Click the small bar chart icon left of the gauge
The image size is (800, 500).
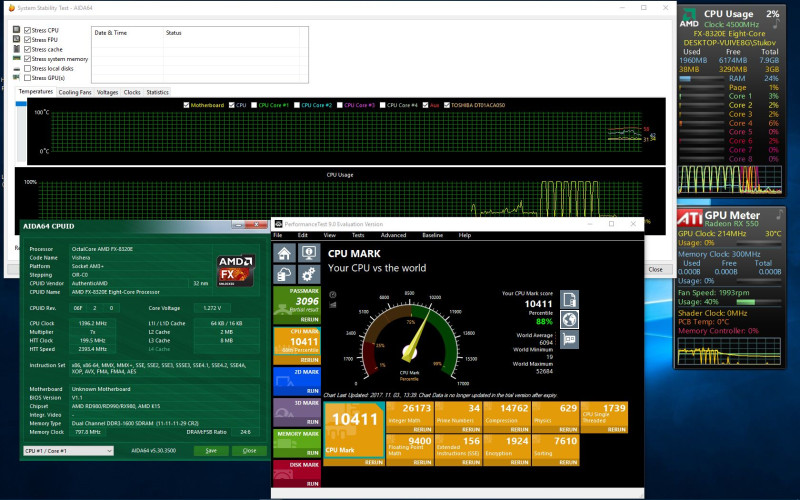(x=333, y=305)
